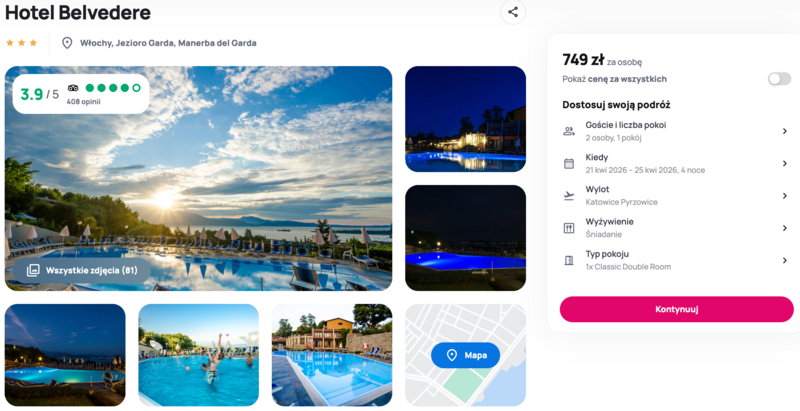Viewport: 800px width, 411px height.
Task: Click the guests icon next to Goście i liczba pokoi
Action: pyautogui.click(x=569, y=131)
